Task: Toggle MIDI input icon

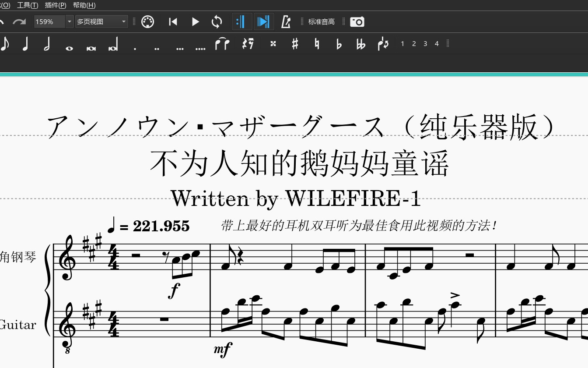Action: (147, 21)
